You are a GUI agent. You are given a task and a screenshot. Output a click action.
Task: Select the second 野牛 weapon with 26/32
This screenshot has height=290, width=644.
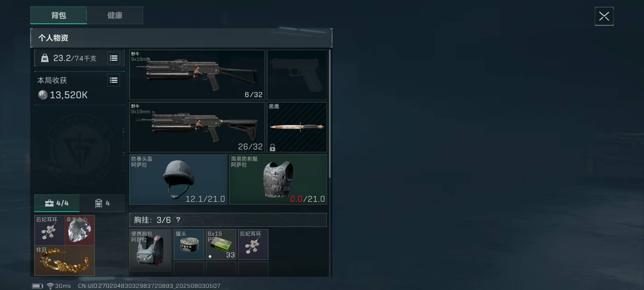pos(197,127)
